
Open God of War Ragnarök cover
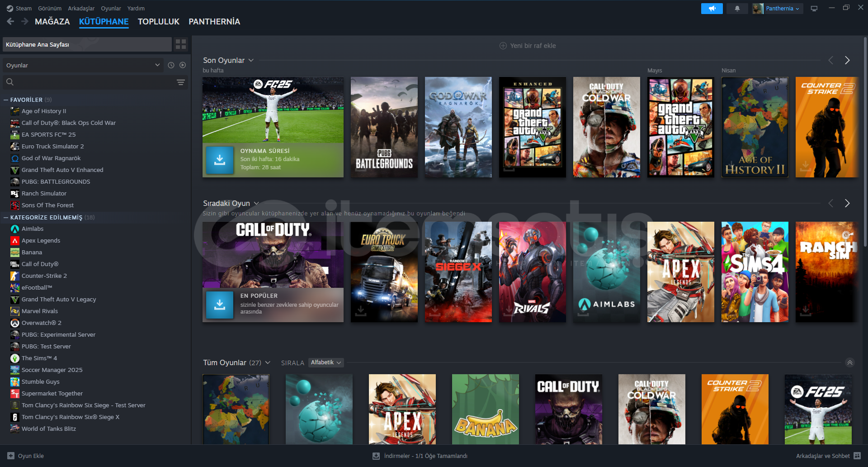tap(458, 127)
